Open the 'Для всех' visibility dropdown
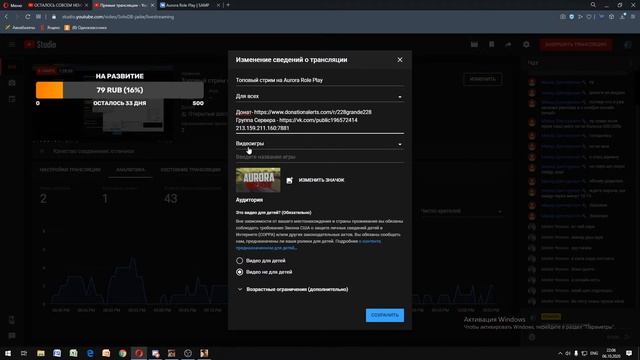This screenshot has height=360, width=640. pos(320,96)
